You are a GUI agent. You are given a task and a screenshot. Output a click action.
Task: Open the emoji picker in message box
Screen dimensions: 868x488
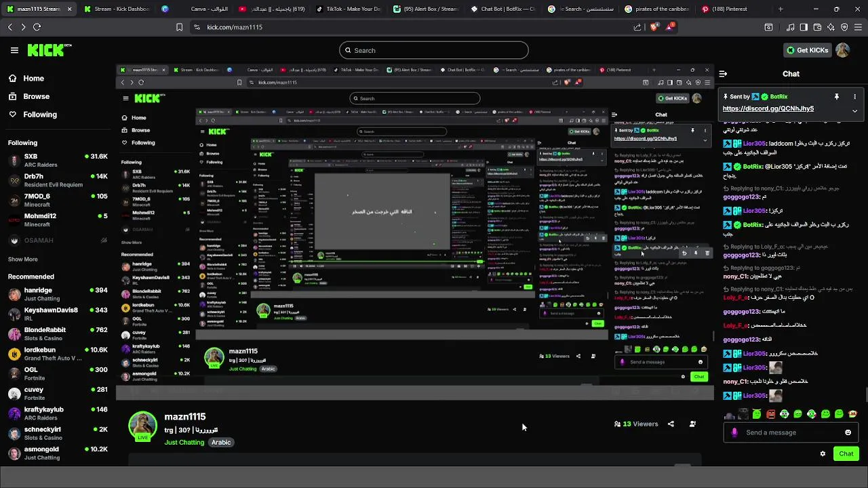(848, 432)
